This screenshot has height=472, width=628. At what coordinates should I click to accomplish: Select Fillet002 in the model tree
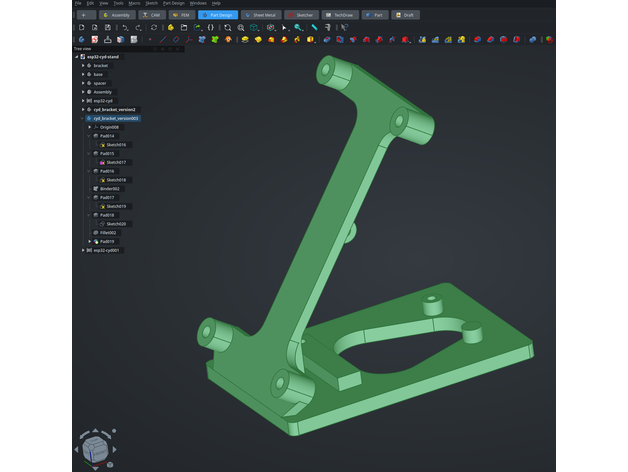(109, 232)
